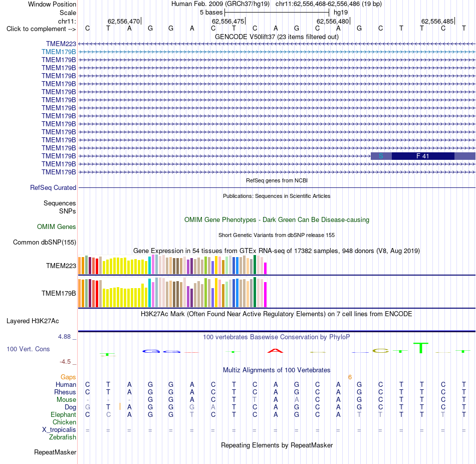This screenshot has height=464, width=476.
Task: Select the light-blue TMEM179B transcript label
Action: coord(59,52)
